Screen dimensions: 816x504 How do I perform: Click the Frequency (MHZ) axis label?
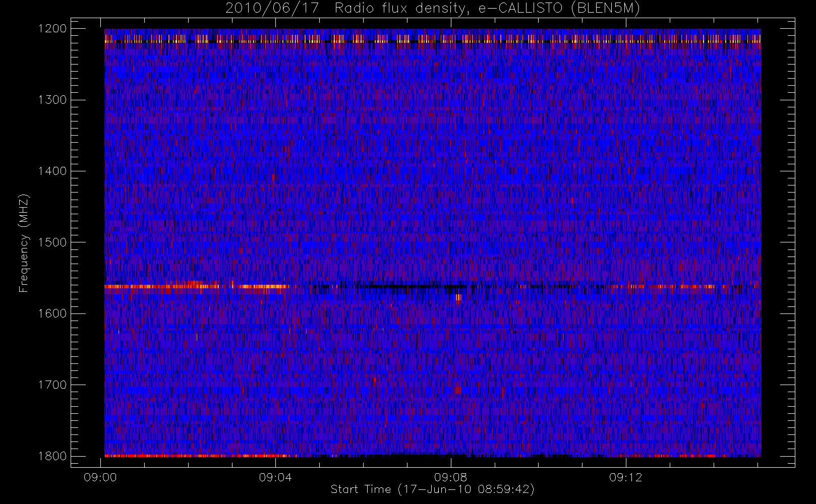(24, 243)
